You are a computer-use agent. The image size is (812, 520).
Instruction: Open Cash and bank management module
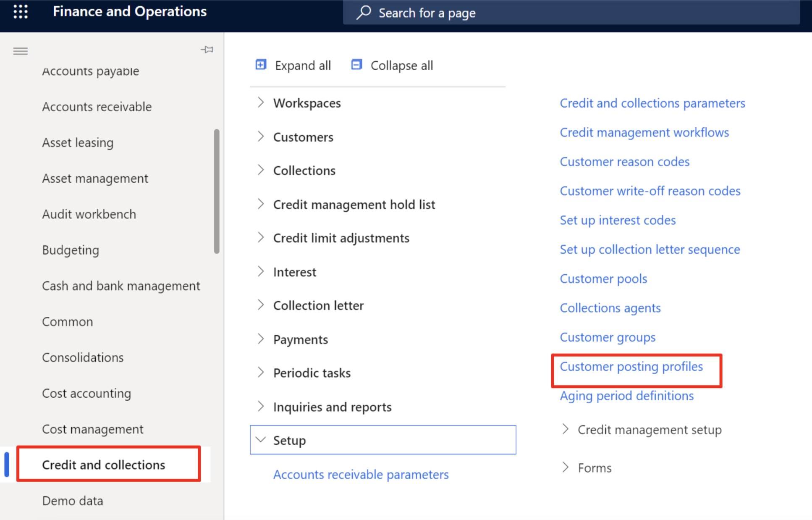(x=121, y=286)
